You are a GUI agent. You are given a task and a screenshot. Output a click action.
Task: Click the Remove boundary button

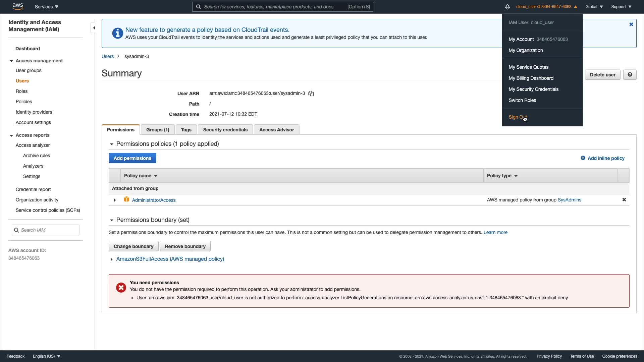tap(185, 246)
